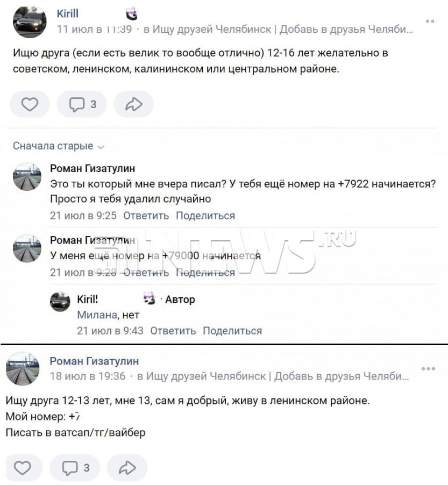Like Роман Гизатулин's post with heart

(x=23, y=468)
